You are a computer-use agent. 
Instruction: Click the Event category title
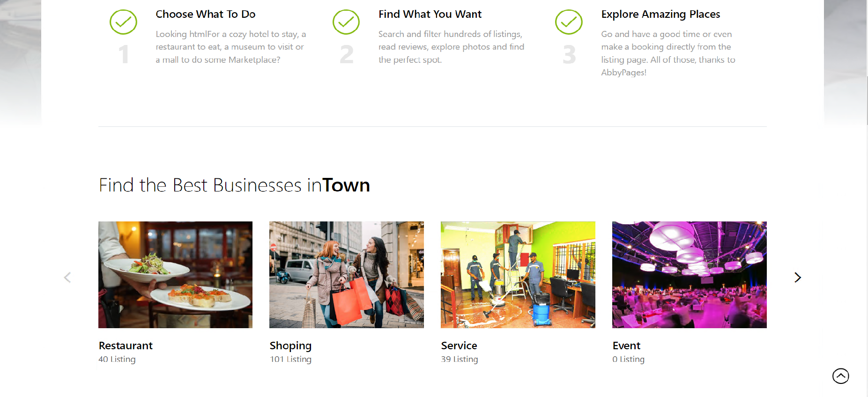626,346
